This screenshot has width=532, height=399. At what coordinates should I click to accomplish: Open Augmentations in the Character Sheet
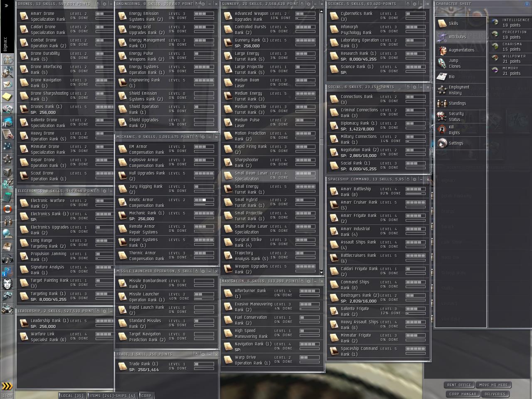tap(461, 50)
